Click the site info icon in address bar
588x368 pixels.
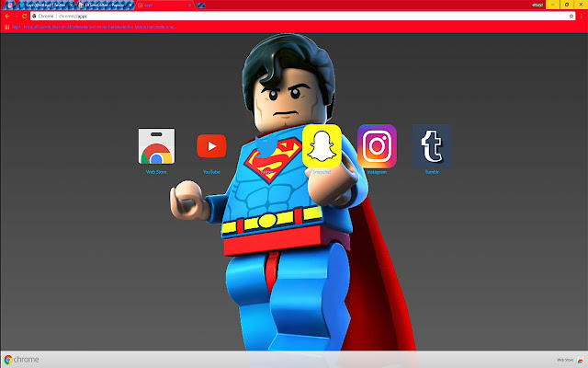(35, 17)
